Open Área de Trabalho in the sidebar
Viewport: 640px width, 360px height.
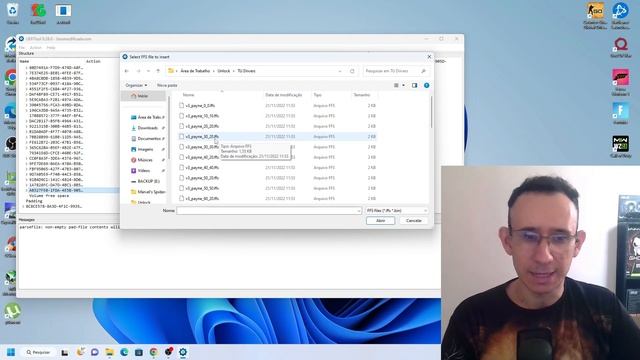click(147, 117)
